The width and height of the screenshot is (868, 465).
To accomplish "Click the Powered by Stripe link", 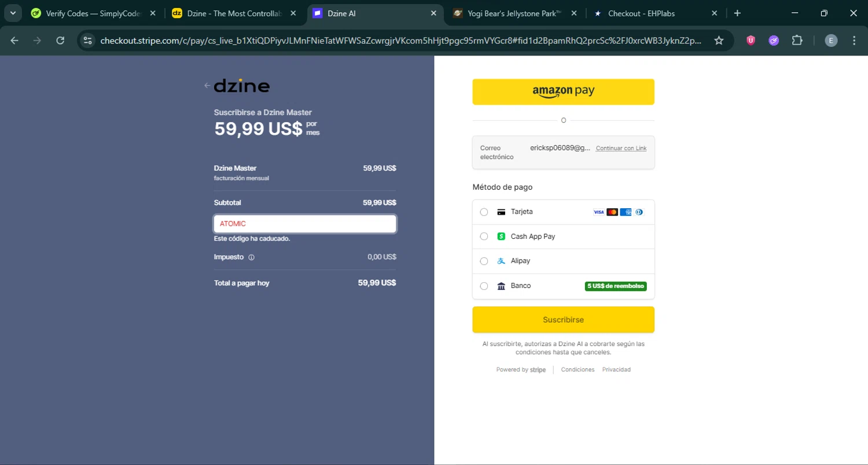I will point(521,370).
